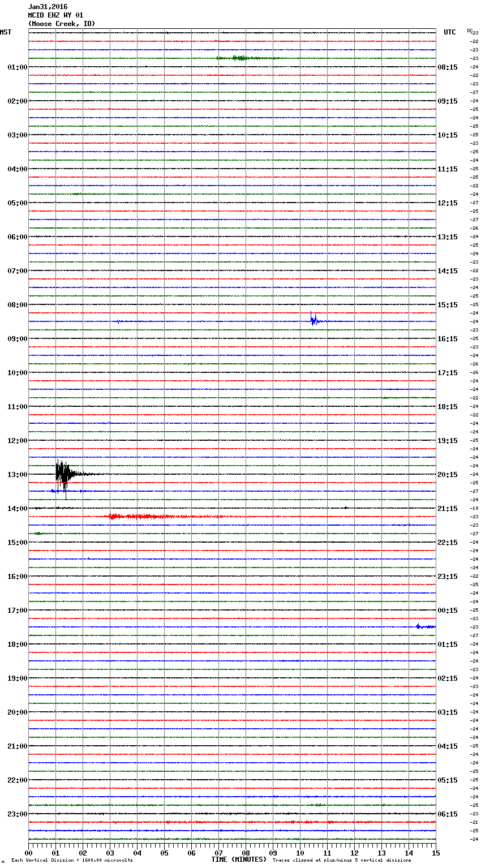Click the 16:15 UTC time label
This screenshot has width=481, height=868.
coord(448,339)
